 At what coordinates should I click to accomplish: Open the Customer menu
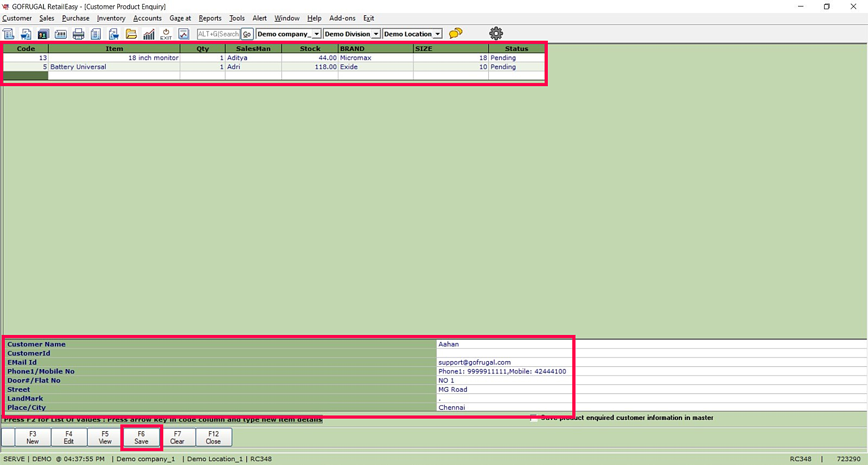point(17,18)
